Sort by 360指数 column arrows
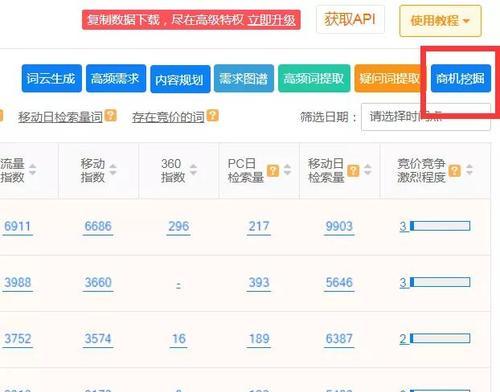 pos(193,170)
